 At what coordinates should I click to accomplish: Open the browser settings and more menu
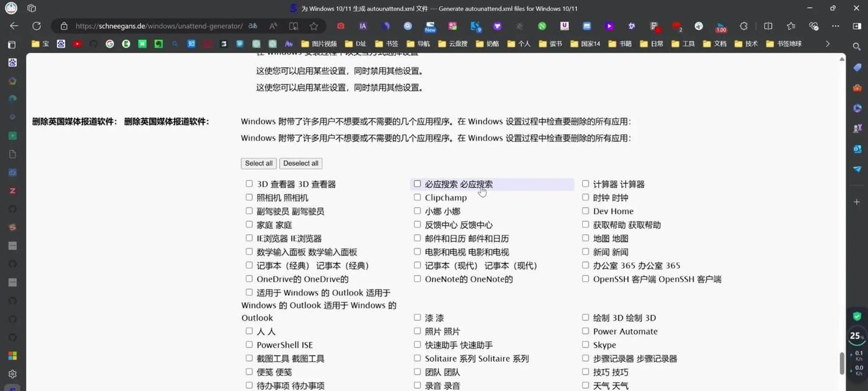click(x=836, y=26)
